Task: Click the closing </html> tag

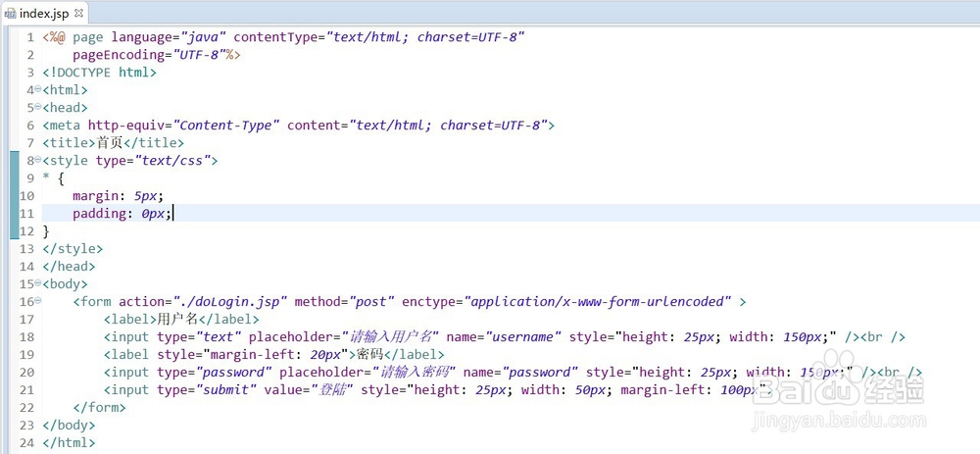Action: pos(69,443)
